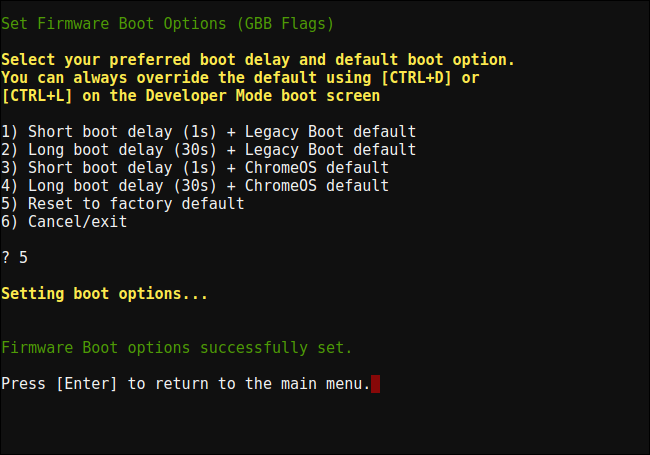Screen dimensions: 650x455
Task: Select option 3 Short delay ChromeOS default
Action: tap(195, 168)
